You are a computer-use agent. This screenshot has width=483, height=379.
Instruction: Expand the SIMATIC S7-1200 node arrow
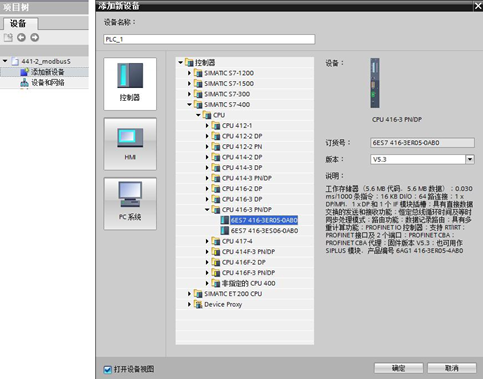(189, 73)
